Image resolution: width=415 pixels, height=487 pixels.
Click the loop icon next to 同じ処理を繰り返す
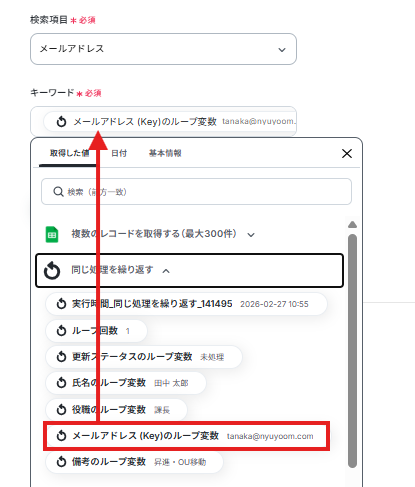click(52, 270)
